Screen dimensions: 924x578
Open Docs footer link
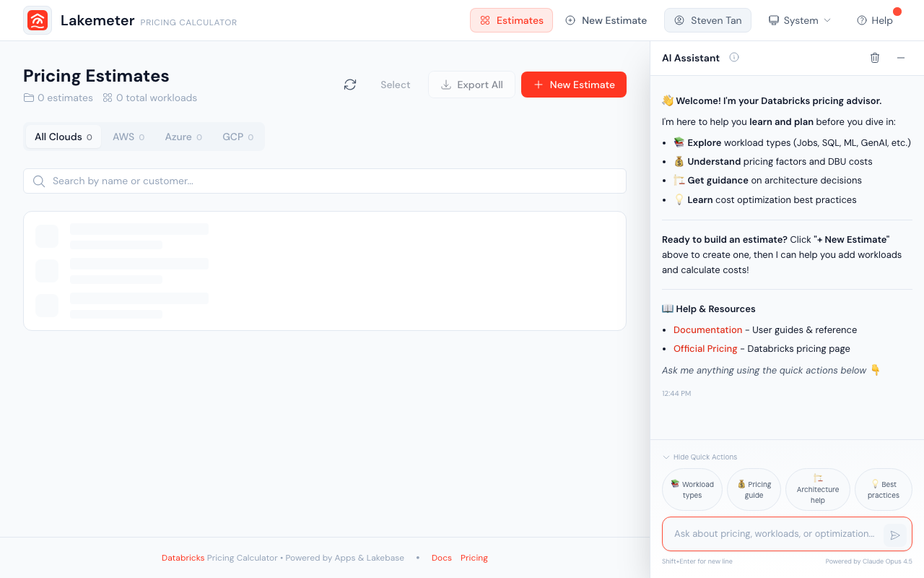click(442, 558)
